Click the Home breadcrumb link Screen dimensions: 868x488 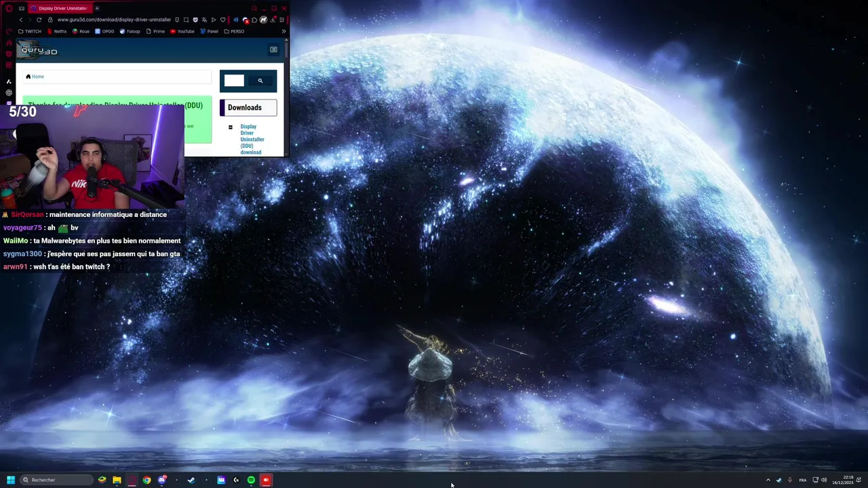click(x=38, y=77)
